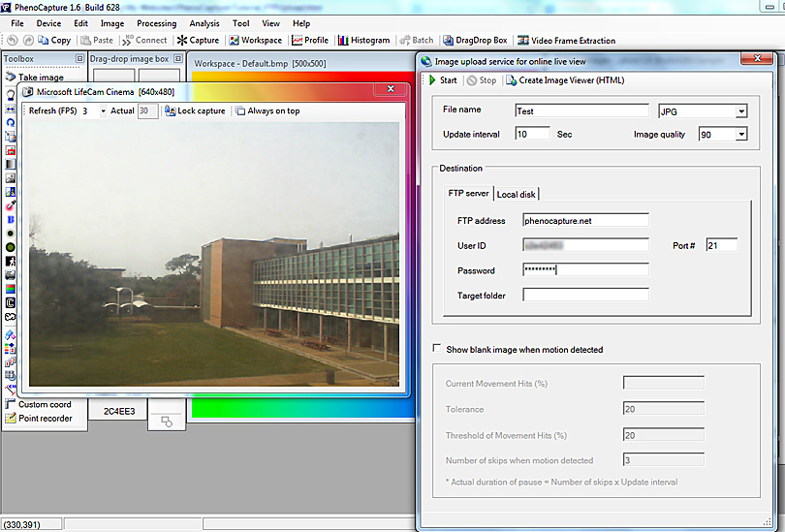Click Create Image Viewer (HTML) button
The image size is (785, 532).
tap(564, 80)
